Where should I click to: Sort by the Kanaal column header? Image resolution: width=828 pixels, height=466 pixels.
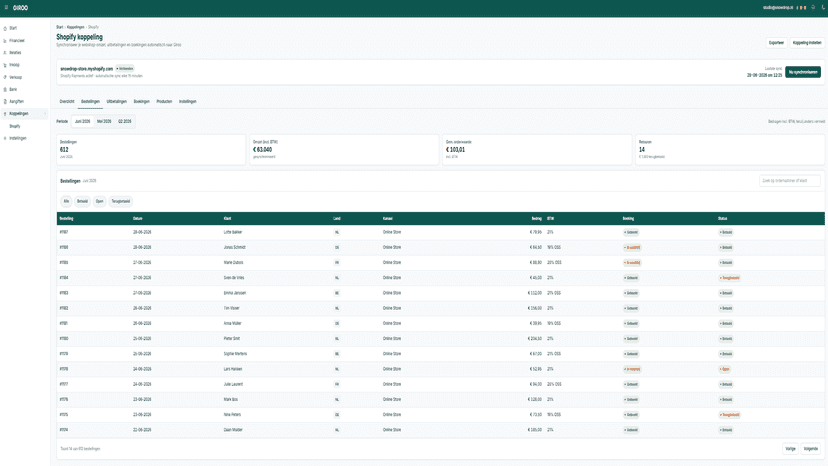pos(388,219)
